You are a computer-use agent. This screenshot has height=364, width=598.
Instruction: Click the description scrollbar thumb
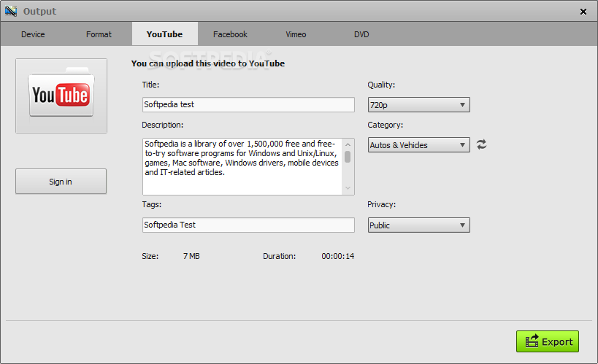point(348,157)
